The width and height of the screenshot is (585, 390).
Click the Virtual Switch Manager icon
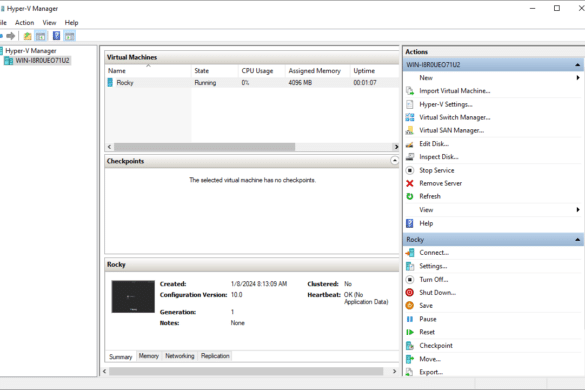[x=410, y=117]
